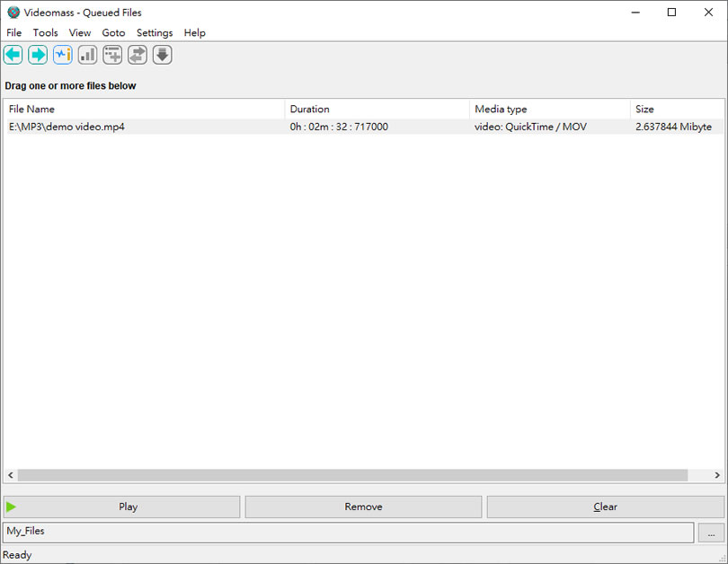Viewport: 728px width, 564px height.
Task: Click the Clear button
Action: [606, 507]
